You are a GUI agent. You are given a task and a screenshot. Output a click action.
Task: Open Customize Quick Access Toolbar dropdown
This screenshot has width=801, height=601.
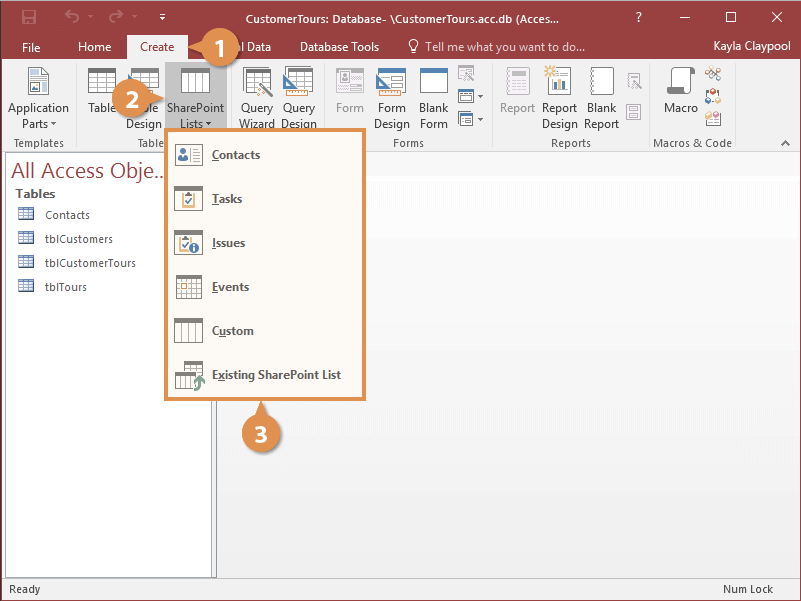[x=162, y=17]
